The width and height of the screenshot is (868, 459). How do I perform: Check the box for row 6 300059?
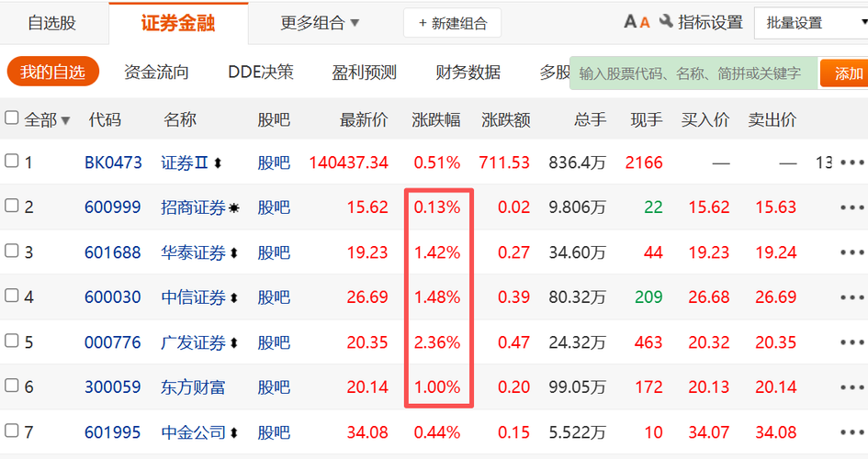[11, 385]
